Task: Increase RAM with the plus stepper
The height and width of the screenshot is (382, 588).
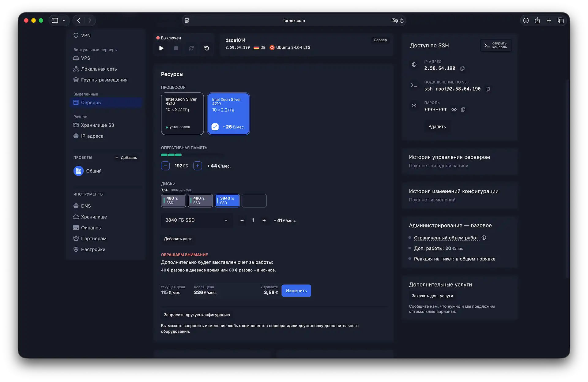Action: coord(198,166)
